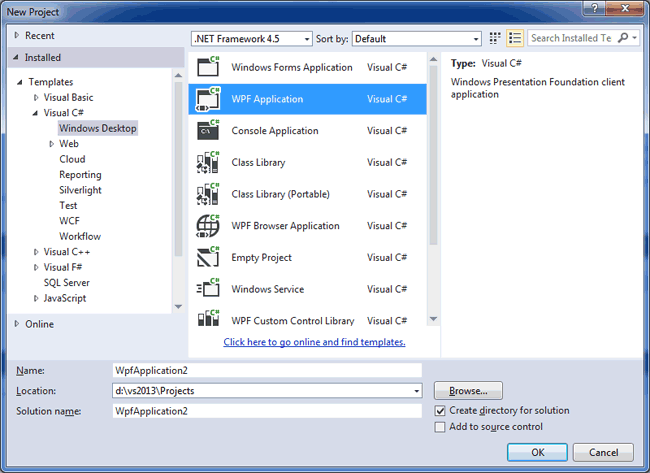
Task: Select the Cloud template category
Action: pyautogui.click(x=72, y=159)
